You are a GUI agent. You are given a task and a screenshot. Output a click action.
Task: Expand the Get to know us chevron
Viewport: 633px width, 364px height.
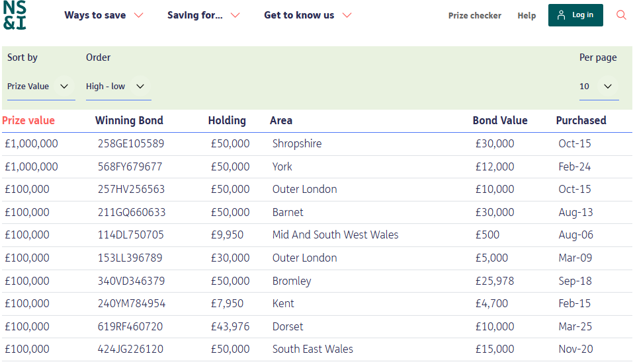tap(347, 15)
